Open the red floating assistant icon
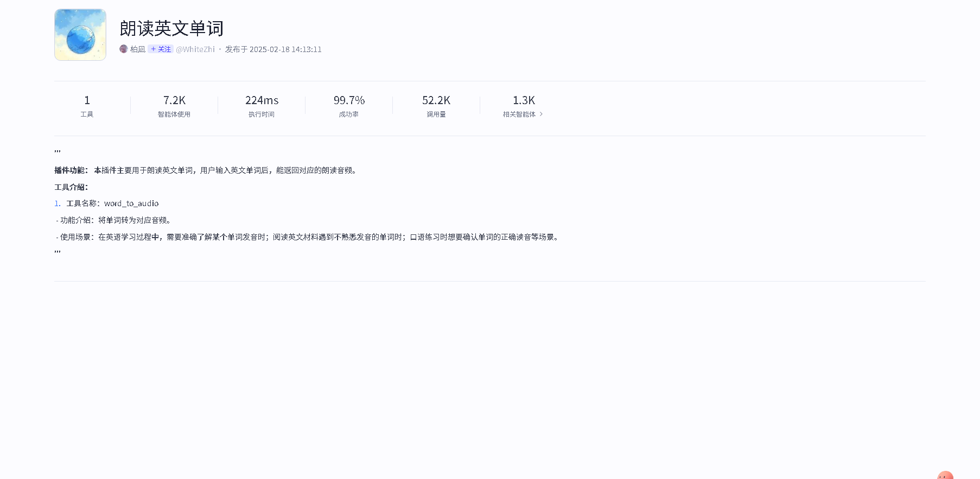This screenshot has width=980, height=479. [x=945, y=475]
